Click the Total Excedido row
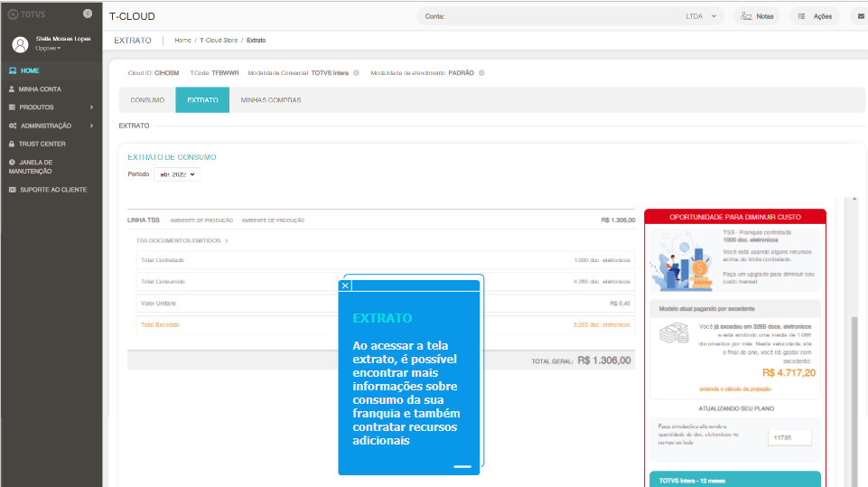This screenshot has height=487, width=868. (x=386, y=324)
